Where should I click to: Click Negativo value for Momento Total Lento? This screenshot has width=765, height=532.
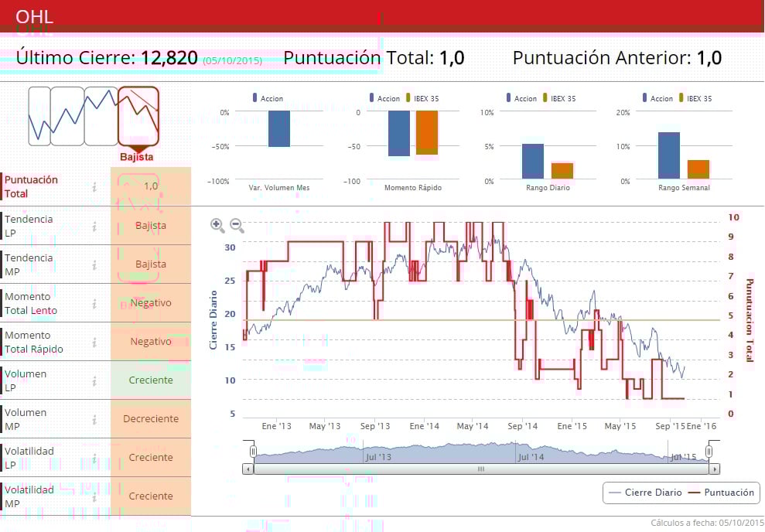click(x=151, y=303)
